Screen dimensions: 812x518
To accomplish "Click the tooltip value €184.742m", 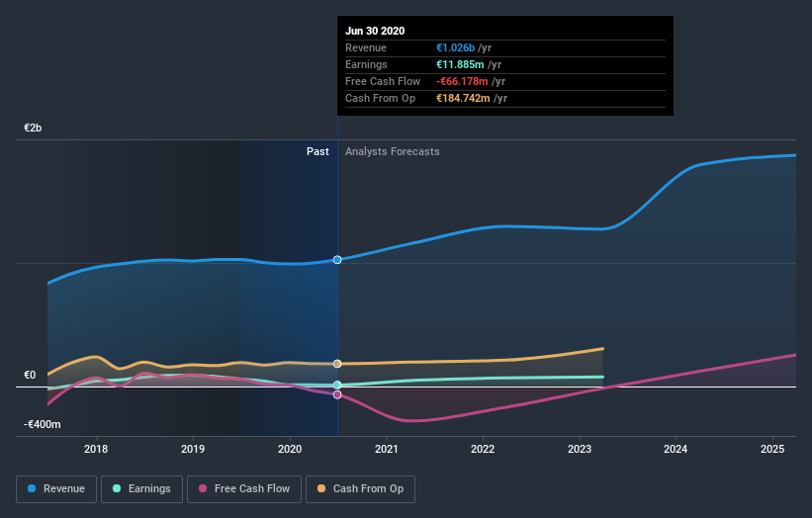I will click(463, 98).
